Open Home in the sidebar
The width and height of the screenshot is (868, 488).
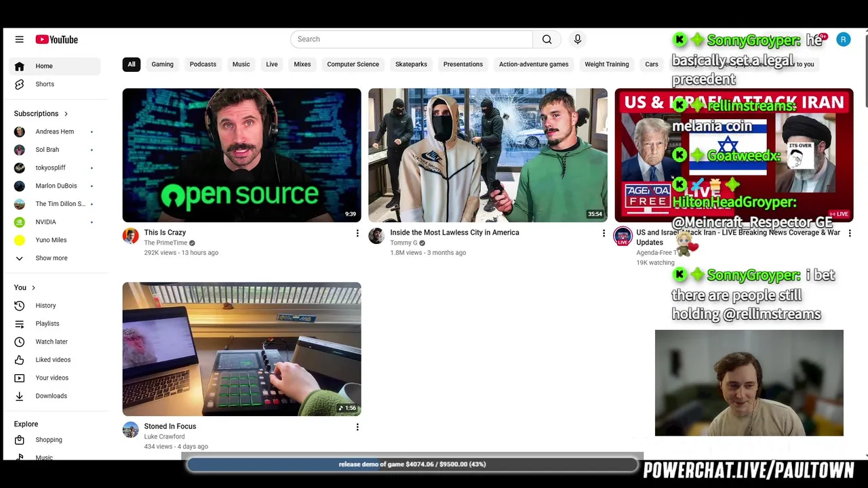click(56, 66)
